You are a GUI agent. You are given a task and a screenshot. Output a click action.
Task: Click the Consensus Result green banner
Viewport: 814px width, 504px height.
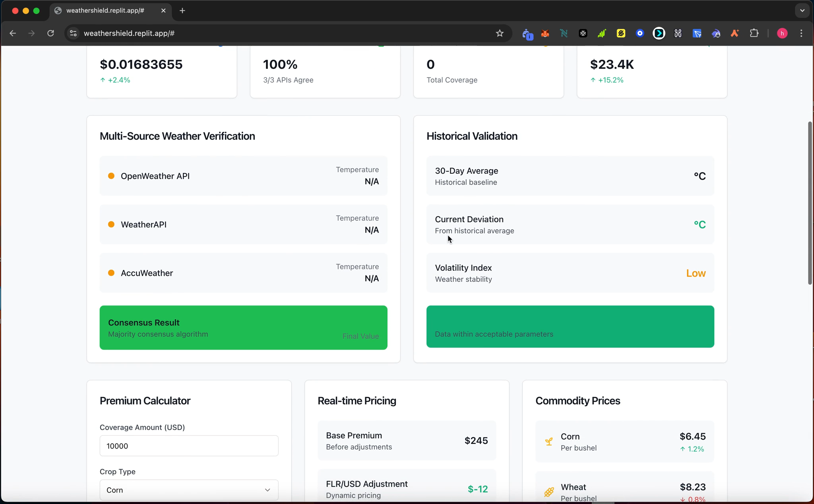click(x=243, y=328)
